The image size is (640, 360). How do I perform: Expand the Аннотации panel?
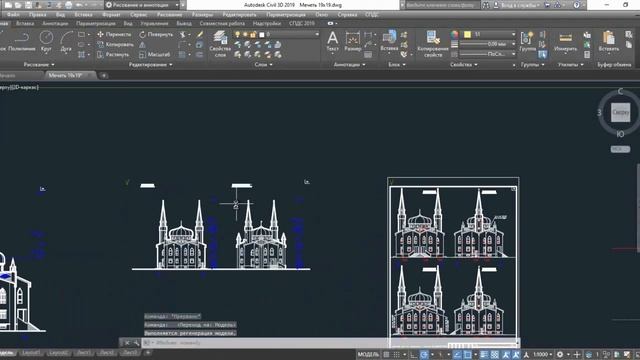(x=349, y=64)
